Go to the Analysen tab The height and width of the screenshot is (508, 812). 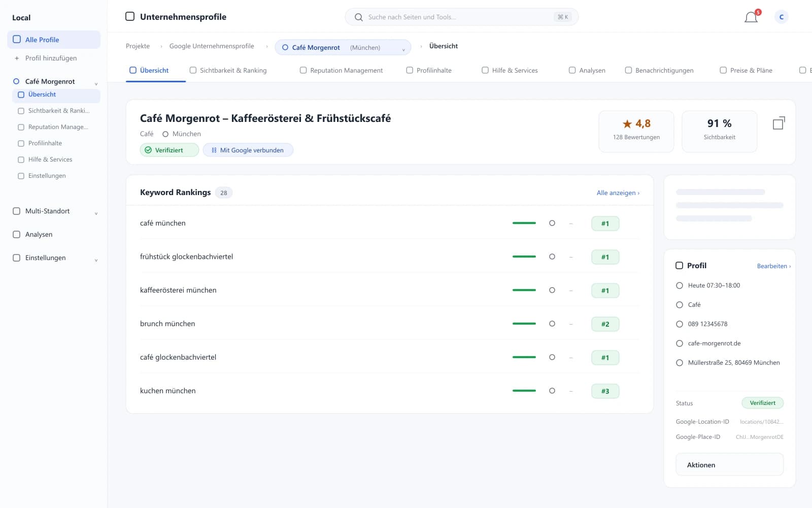tap(587, 71)
